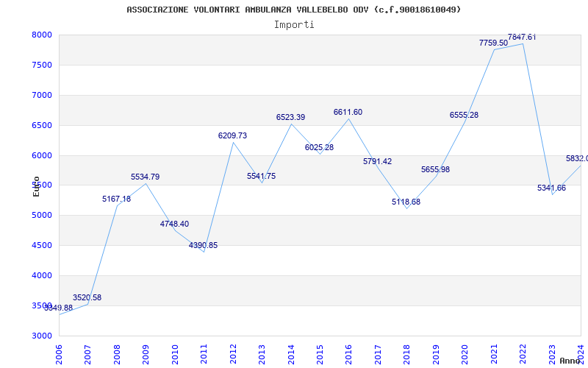Click the 2019 x-axis year label
Image resolution: width=588 pixels, height=368 pixels.
(436, 354)
